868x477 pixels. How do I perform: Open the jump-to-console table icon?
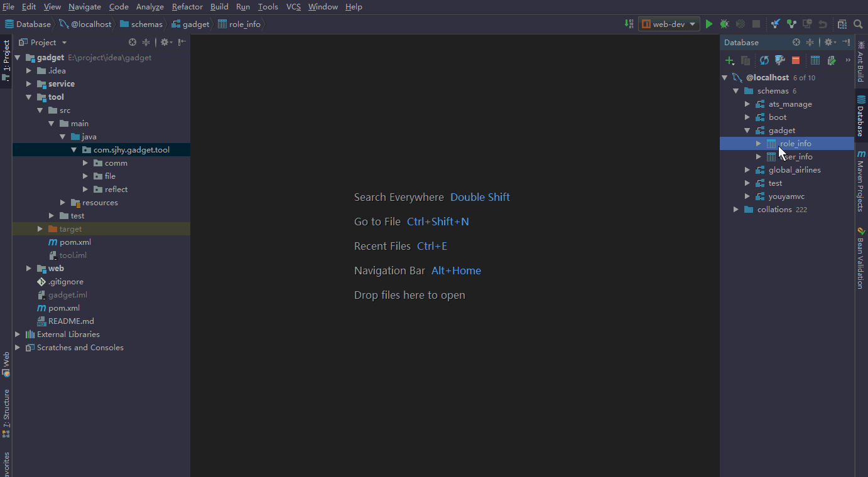coord(815,60)
